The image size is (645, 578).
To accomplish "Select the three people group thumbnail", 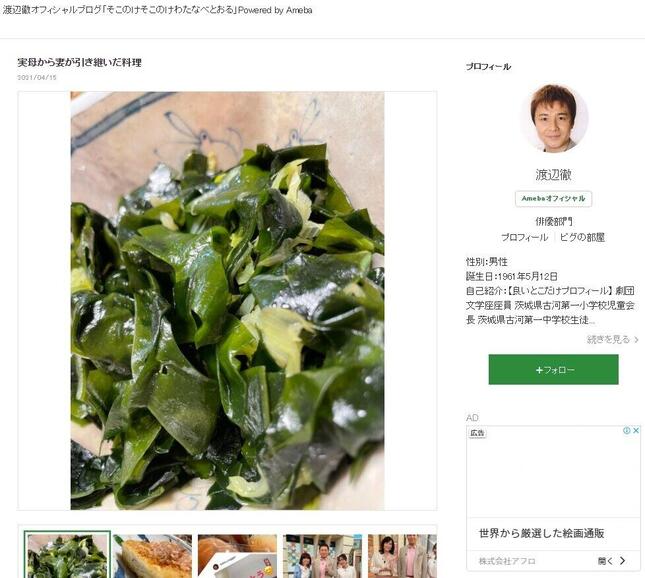I will pyautogui.click(x=322, y=556).
